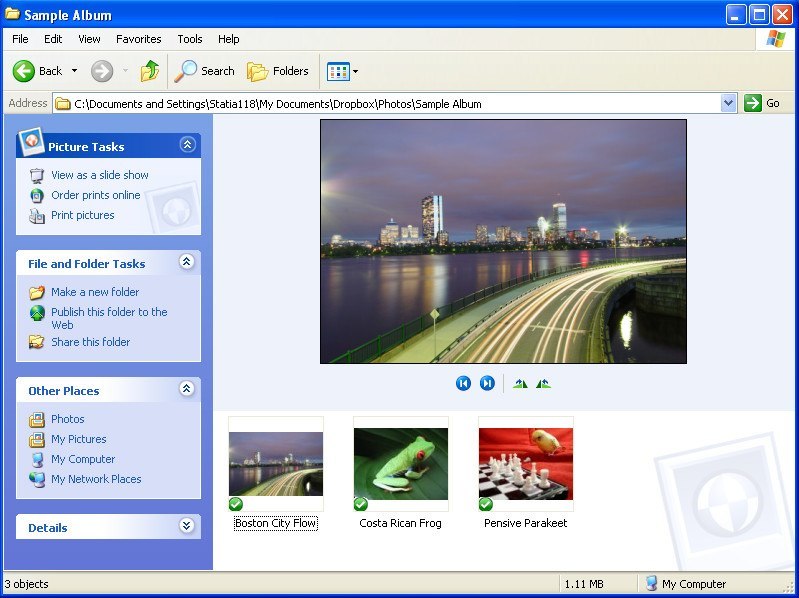Image resolution: width=799 pixels, height=598 pixels.
Task: Click the My Computer status bar zone
Action: 686,584
